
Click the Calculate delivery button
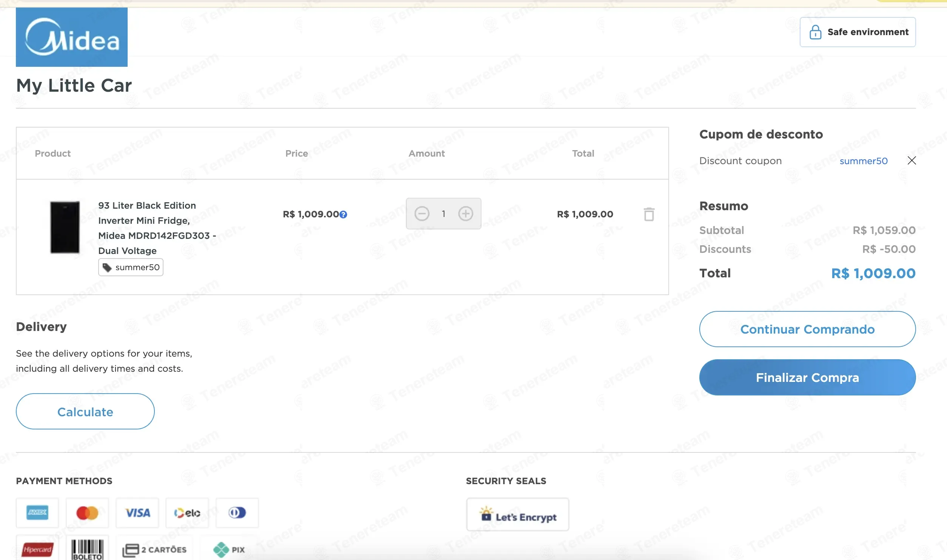(x=85, y=411)
